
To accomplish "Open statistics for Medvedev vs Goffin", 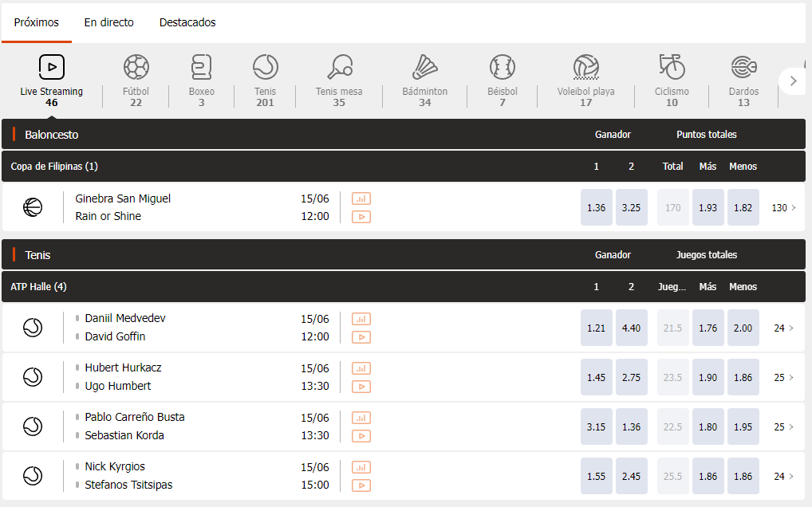I will pos(361,319).
